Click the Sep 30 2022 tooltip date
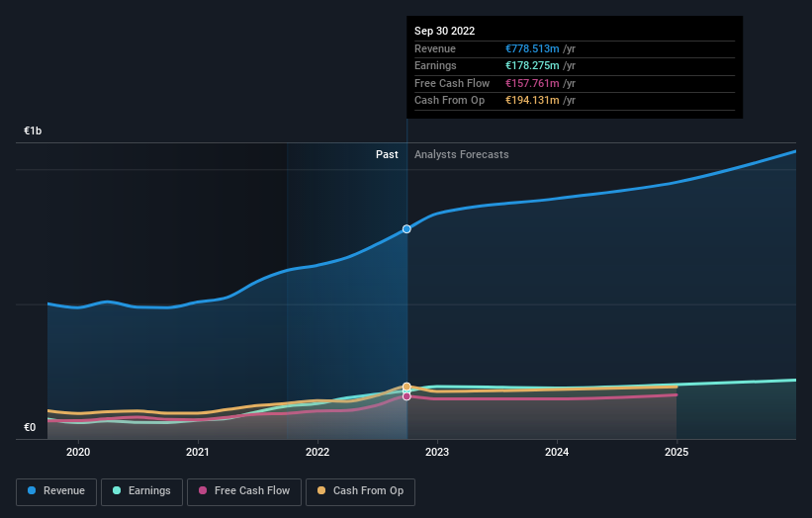This screenshot has width=812, height=518. [444, 31]
